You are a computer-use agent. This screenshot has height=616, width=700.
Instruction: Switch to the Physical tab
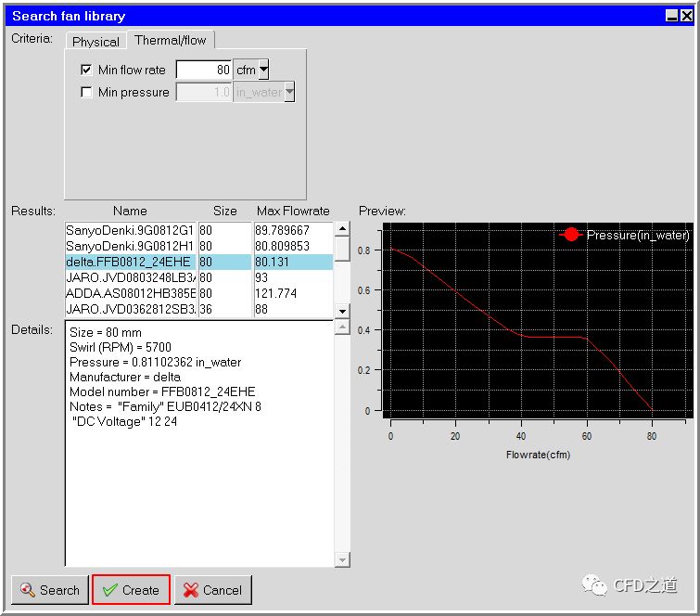point(95,41)
